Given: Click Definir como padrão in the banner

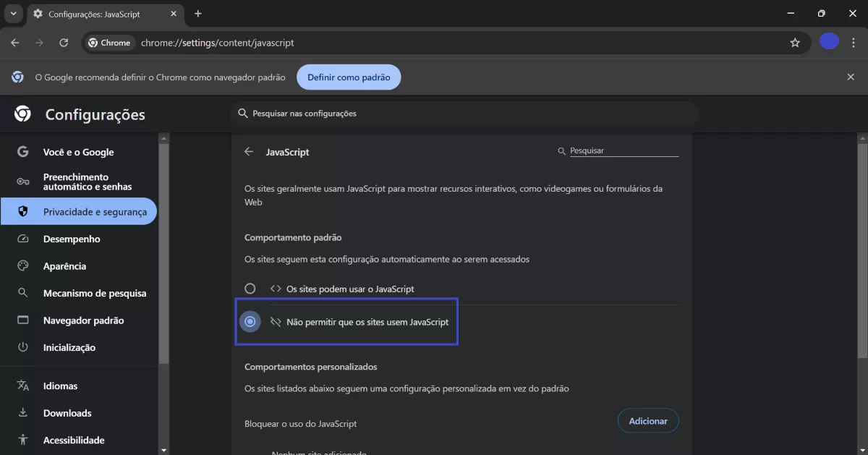Looking at the screenshot, I should pyautogui.click(x=349, y=77).
